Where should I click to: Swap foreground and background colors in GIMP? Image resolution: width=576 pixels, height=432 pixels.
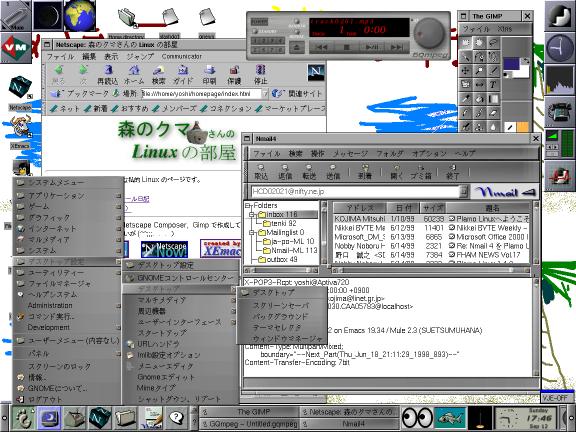click(x=526, y=61)
